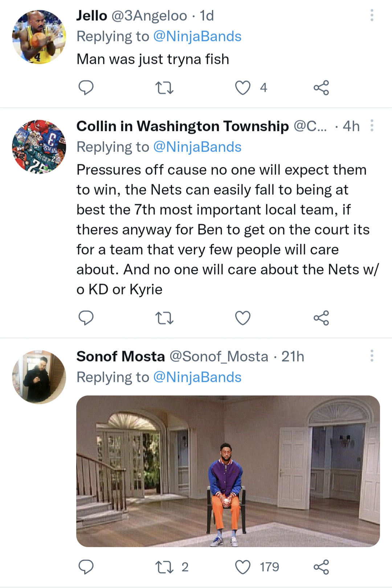Open @NinjaBands link in Jello's reply
The height and width of the screenshot is (588, 392).
pyautogui.click(x=197, y=37)
